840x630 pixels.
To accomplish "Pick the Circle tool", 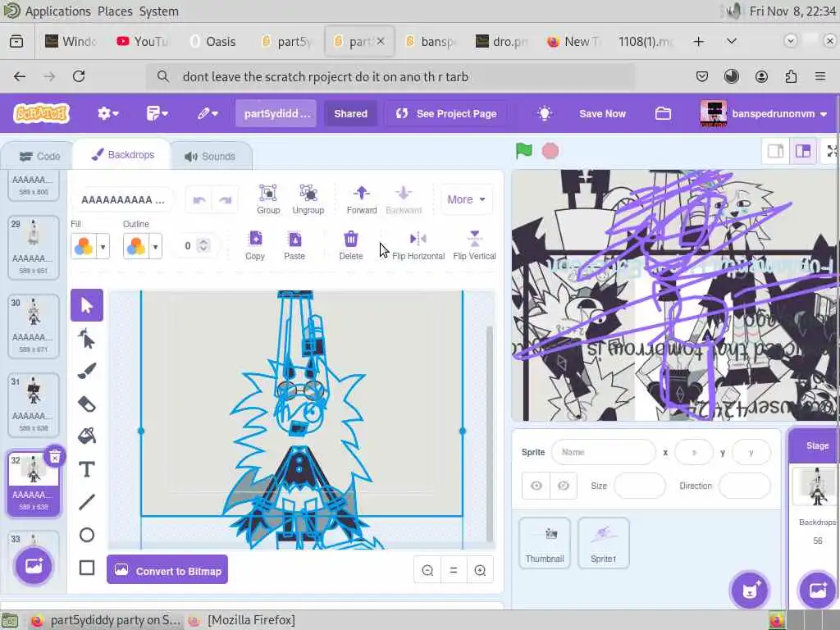I will [87, 535].
